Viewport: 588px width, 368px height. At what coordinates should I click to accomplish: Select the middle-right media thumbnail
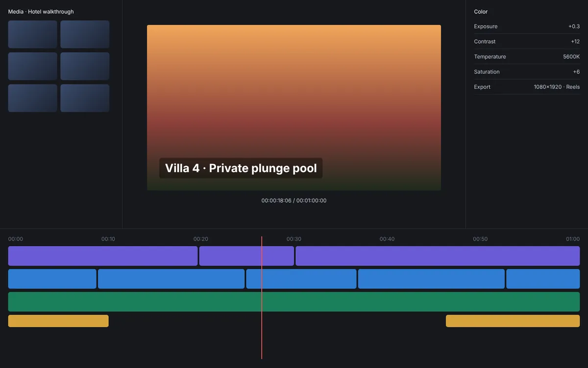click(x=85, y=66)
